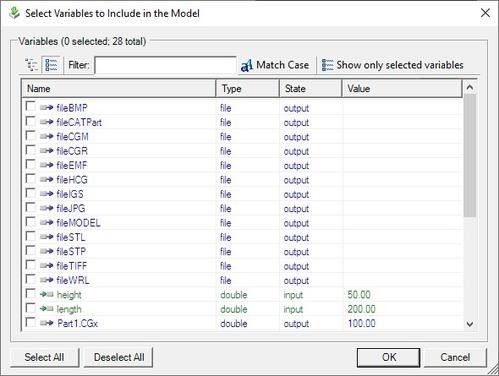Image resolution: width=499 pixels, height=376 pixels.
Task: Confirm with the OK button
Action: pyautogui.click(x=389, y=357)
